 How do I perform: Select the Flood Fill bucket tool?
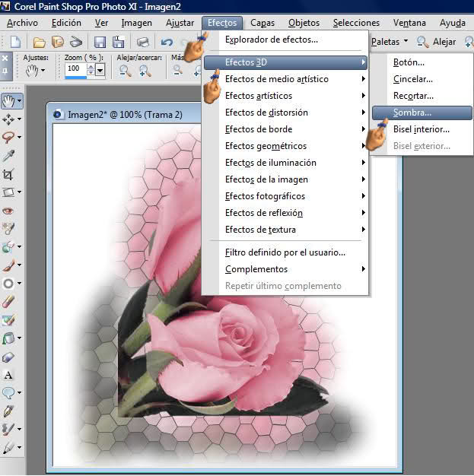[x=8, y=338]
